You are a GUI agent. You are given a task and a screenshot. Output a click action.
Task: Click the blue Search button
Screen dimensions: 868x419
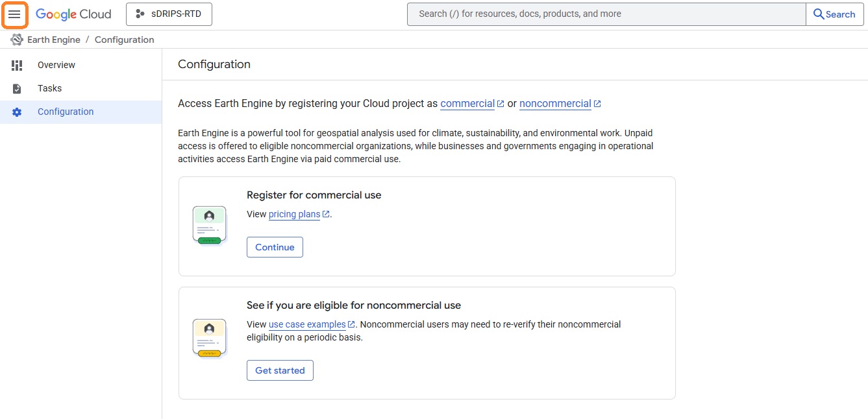click(x=835, y=14)
